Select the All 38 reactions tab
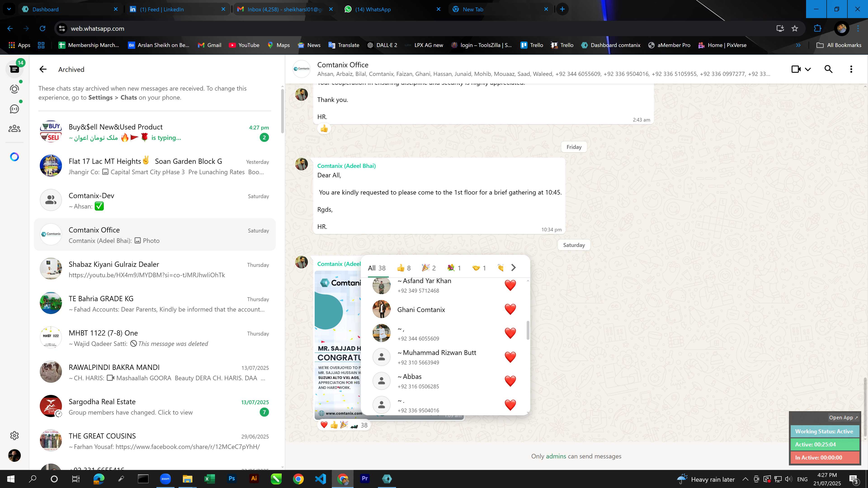 pyautogui.click(x=377, y=268)
